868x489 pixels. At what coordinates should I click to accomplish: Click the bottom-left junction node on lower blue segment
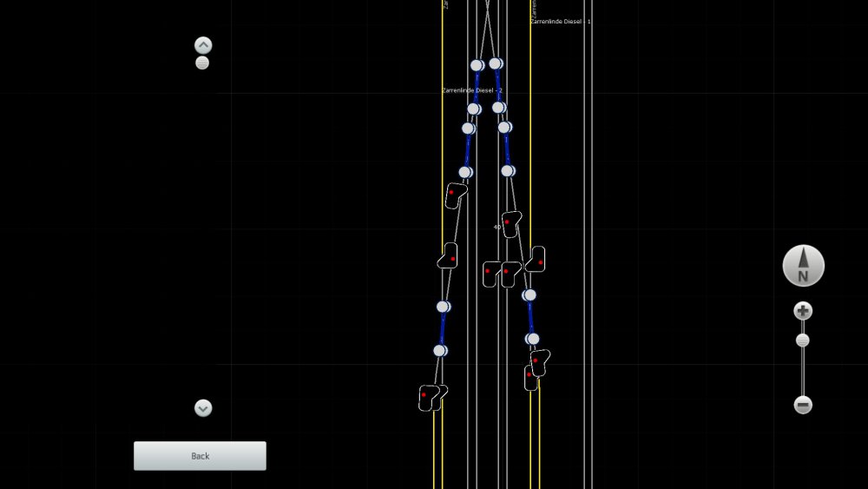(x=440, y=351)
